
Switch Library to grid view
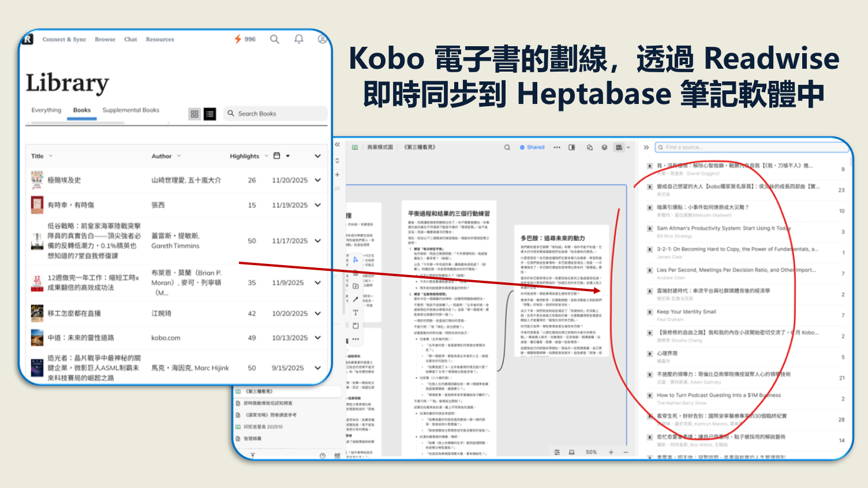[194, 114]
